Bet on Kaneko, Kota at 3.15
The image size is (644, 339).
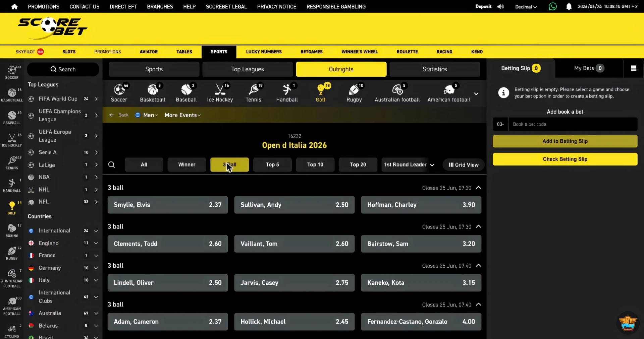(421, 282)
